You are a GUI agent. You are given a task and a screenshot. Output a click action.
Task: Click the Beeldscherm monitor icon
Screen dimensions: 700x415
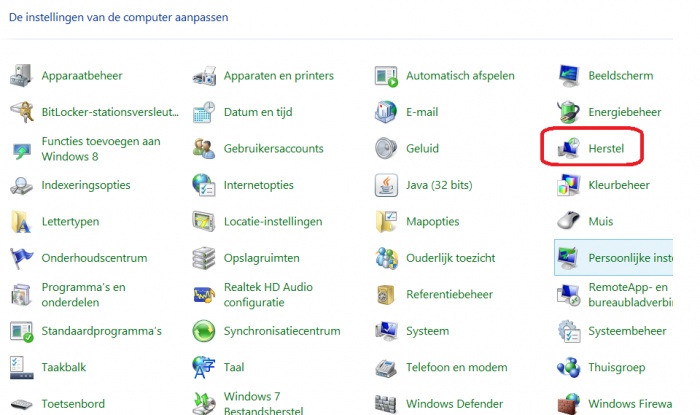point(568,75)
